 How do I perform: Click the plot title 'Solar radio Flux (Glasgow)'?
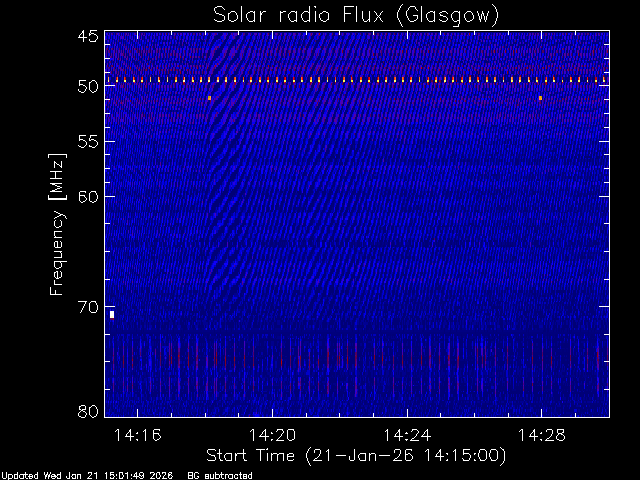[356, 15]
